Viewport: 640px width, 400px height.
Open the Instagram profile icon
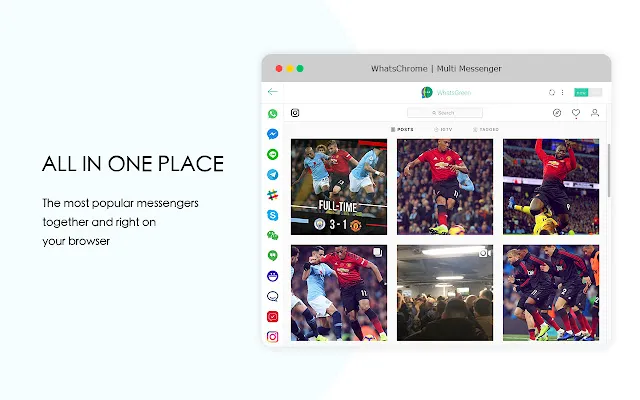595,113
